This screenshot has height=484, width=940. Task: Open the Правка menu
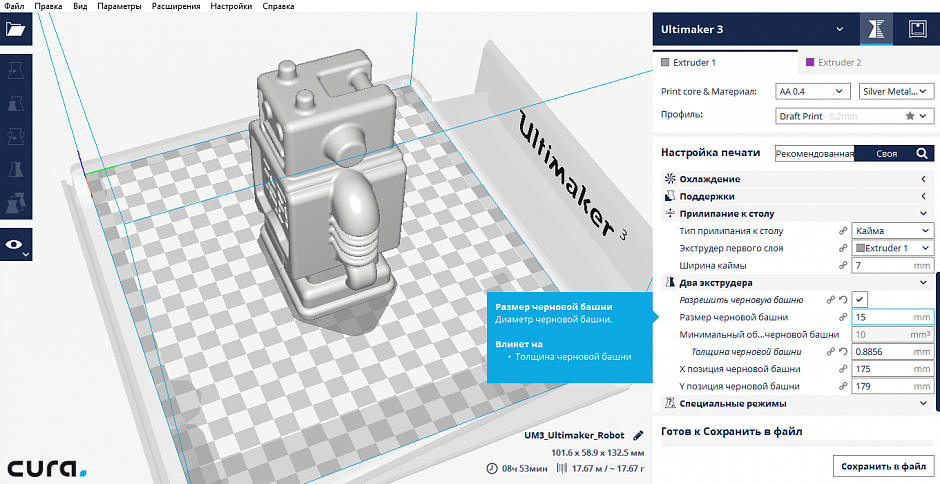pos(49,6)
